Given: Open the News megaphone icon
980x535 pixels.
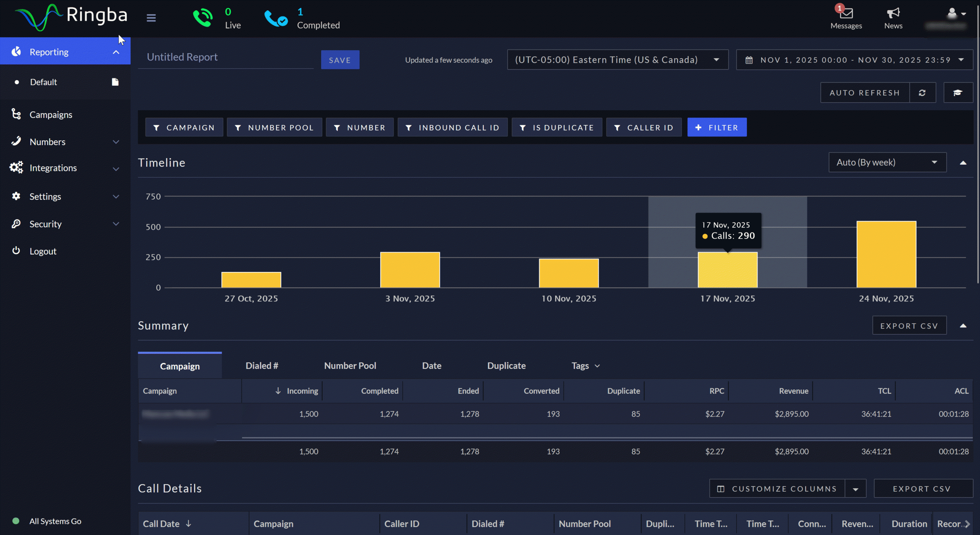Looking at the screenshot, I should click(893, 13).
